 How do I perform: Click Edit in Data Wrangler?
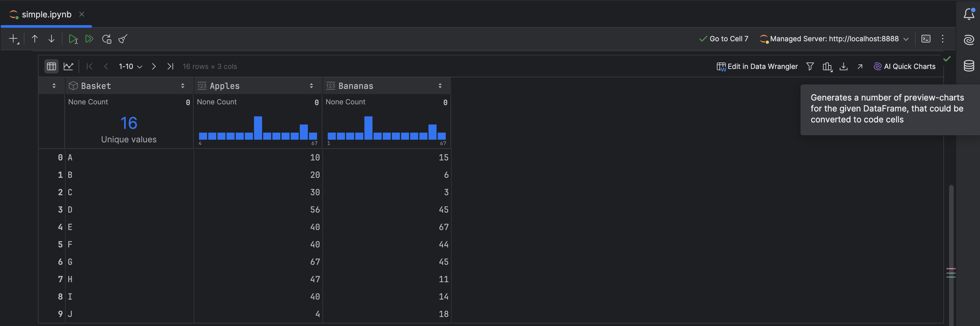pyautogui.click(x=757, y=66)
